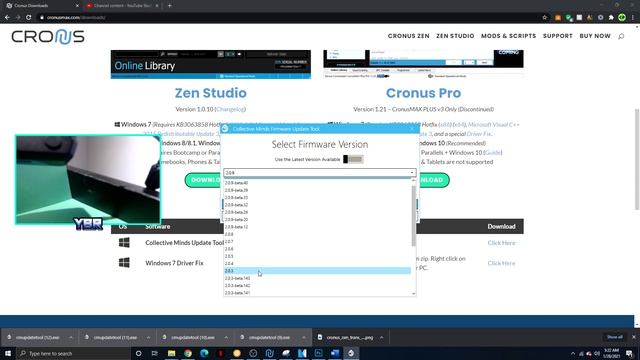Image resolution: width=640 pixels, height=360 pixels.
Task: Open the Chrome three-dot menu
Action: 633,18
